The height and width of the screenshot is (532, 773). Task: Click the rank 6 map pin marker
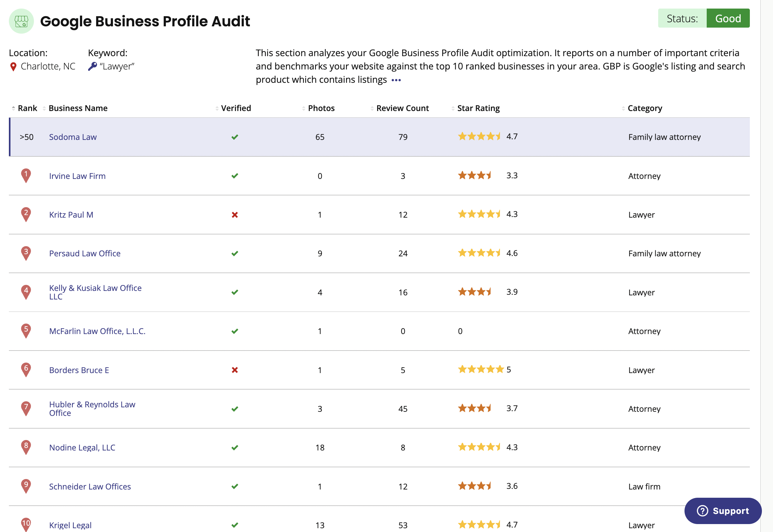26,370
